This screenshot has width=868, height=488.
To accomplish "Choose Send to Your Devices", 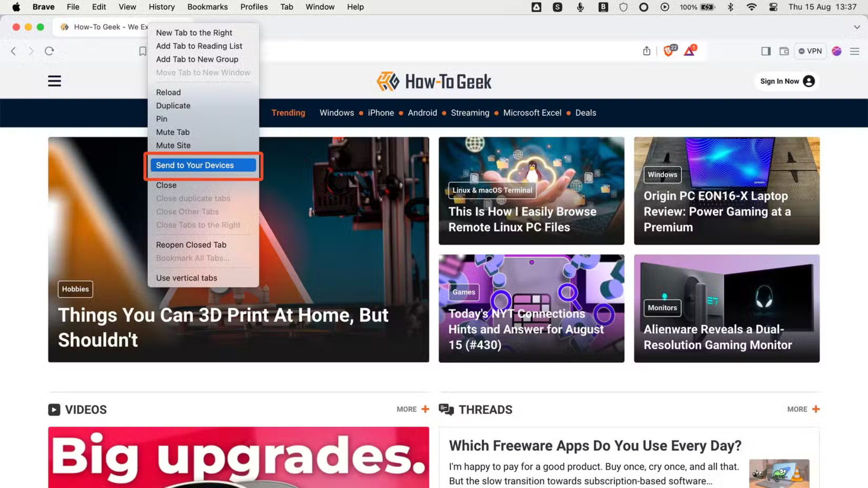I will (195, 165).
